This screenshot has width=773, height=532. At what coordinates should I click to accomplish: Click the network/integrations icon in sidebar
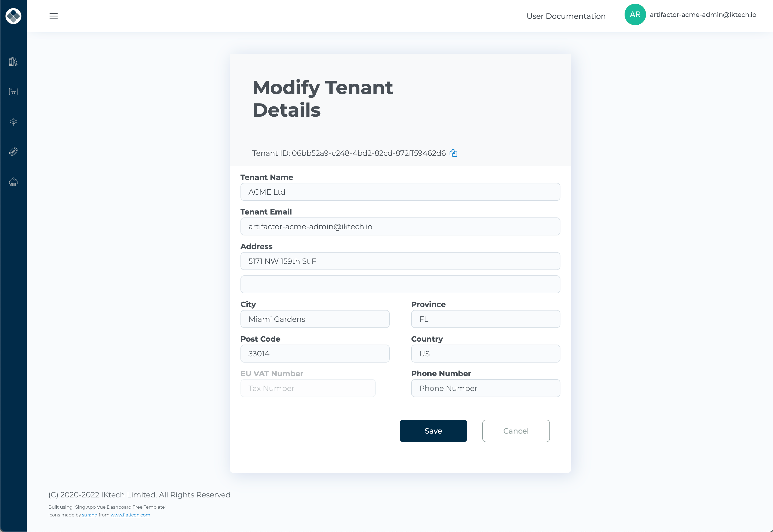click(x=13, y=121)
